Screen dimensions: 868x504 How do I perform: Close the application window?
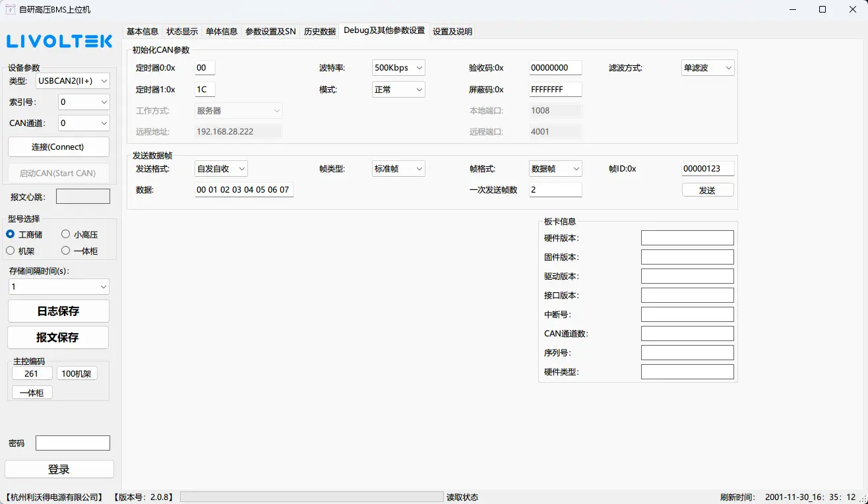(x=853, y=10)
